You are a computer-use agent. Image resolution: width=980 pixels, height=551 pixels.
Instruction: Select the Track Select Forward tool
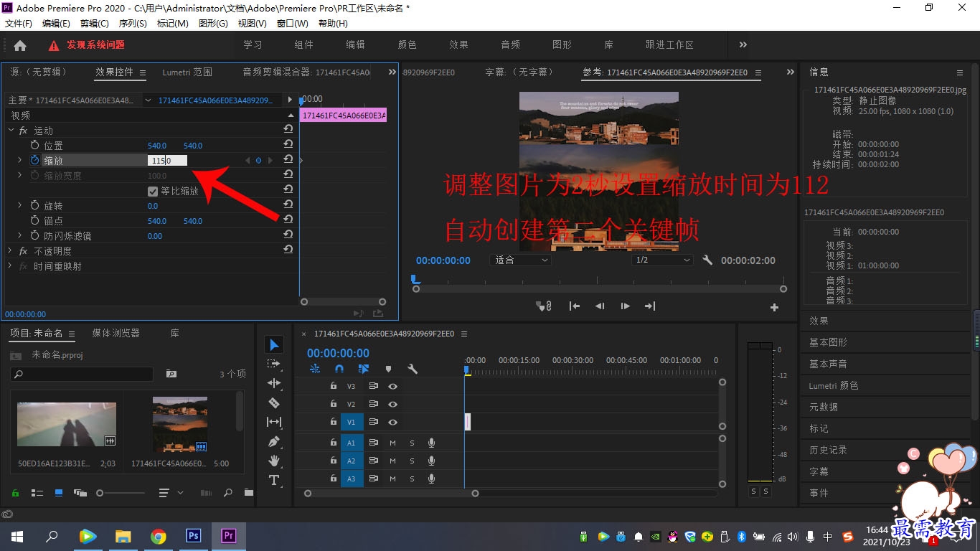[x=274, y=364]
